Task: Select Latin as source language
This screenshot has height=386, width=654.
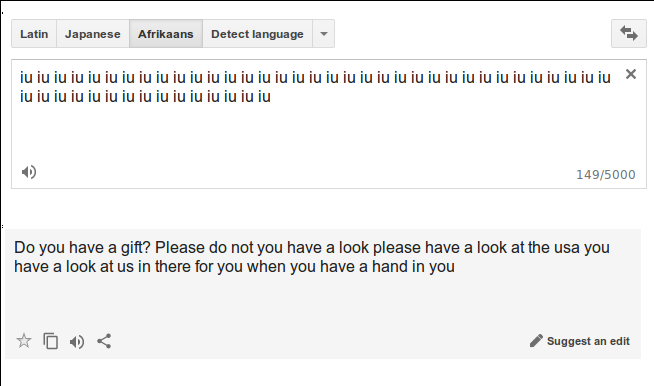Action: (x=34, y=34)
